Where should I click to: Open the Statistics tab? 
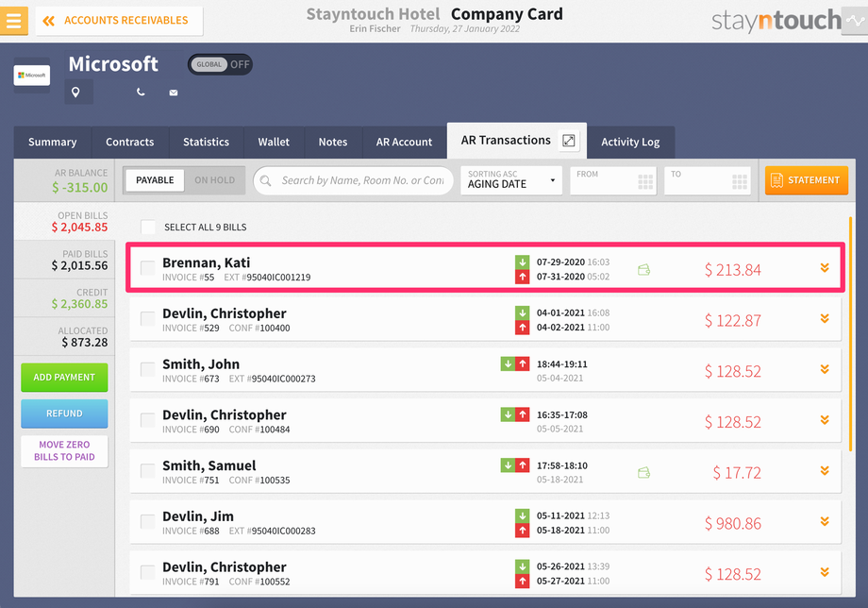206,143
